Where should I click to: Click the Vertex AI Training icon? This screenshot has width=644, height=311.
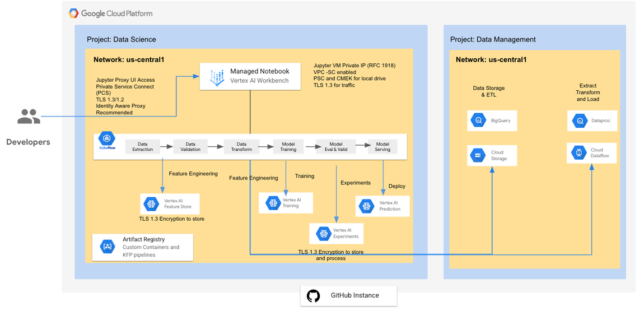point(272,202)
